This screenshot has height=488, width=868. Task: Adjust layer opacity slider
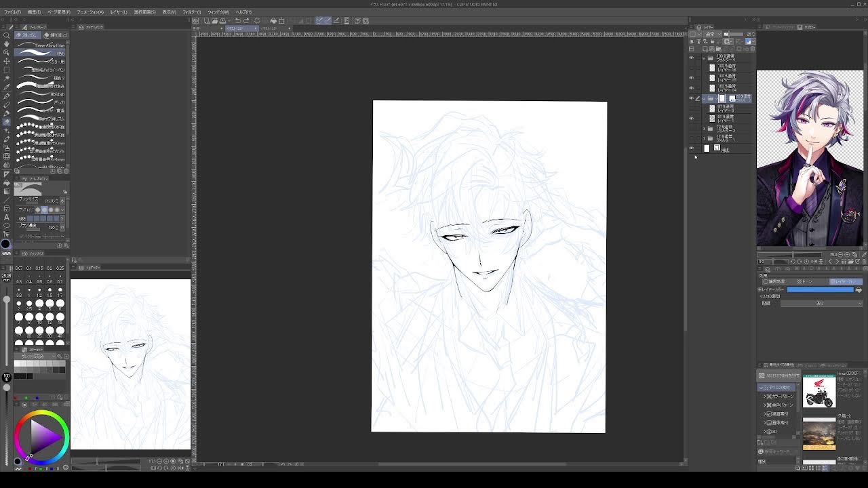(734, 34)
